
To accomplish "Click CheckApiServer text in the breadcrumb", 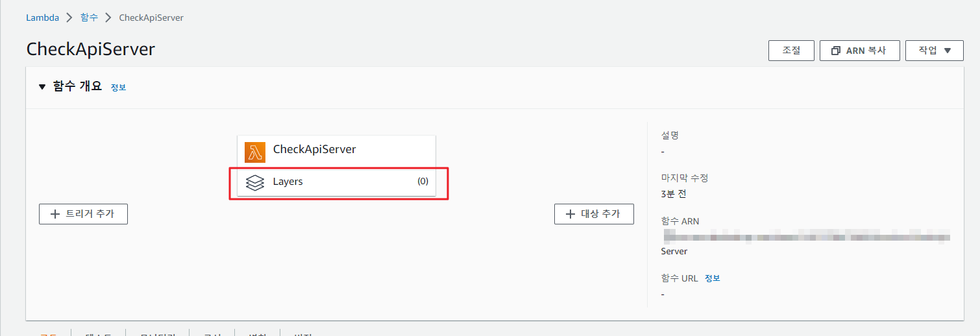I will coord(151,18).
